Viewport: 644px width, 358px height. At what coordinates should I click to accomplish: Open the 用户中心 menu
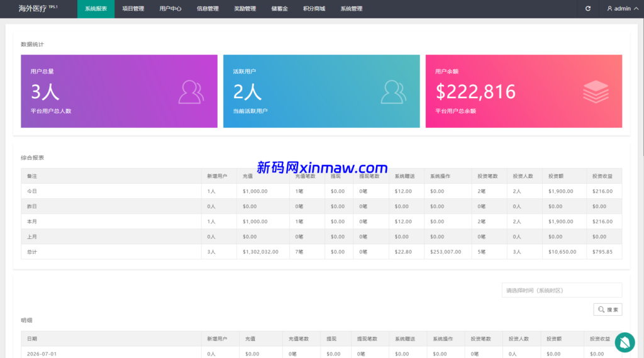pyautogui.click(x=170, y=9)
